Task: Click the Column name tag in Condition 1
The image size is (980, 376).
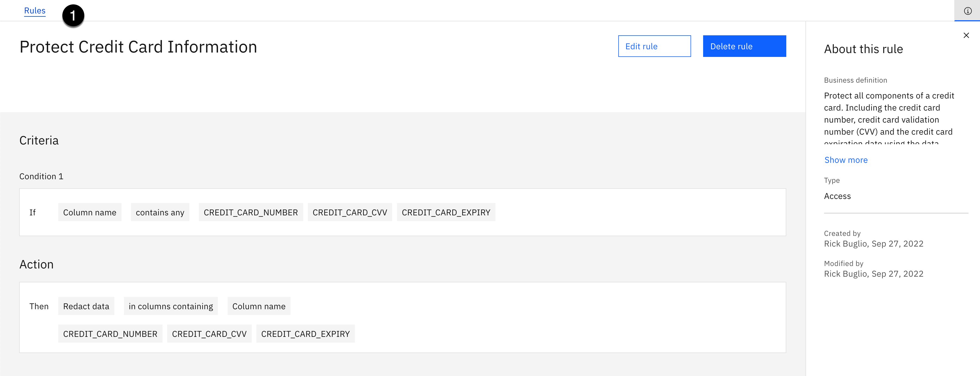Action: pos(89,212)
